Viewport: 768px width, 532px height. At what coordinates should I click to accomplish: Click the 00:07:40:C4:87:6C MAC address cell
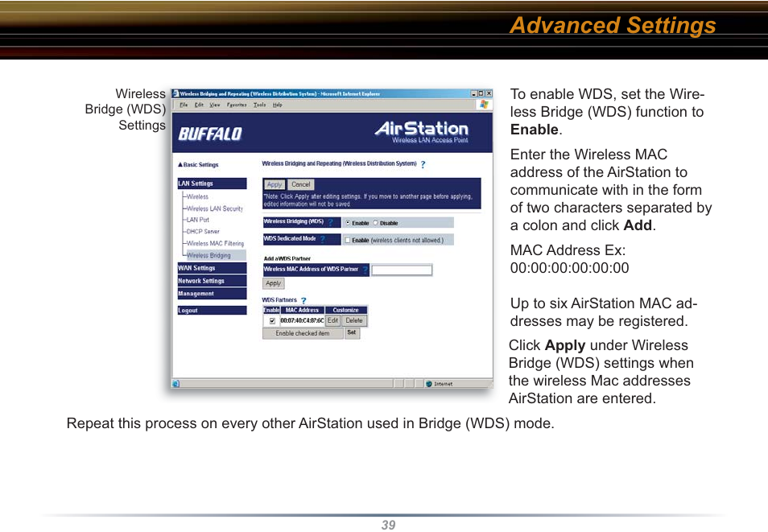click(302, 321)
